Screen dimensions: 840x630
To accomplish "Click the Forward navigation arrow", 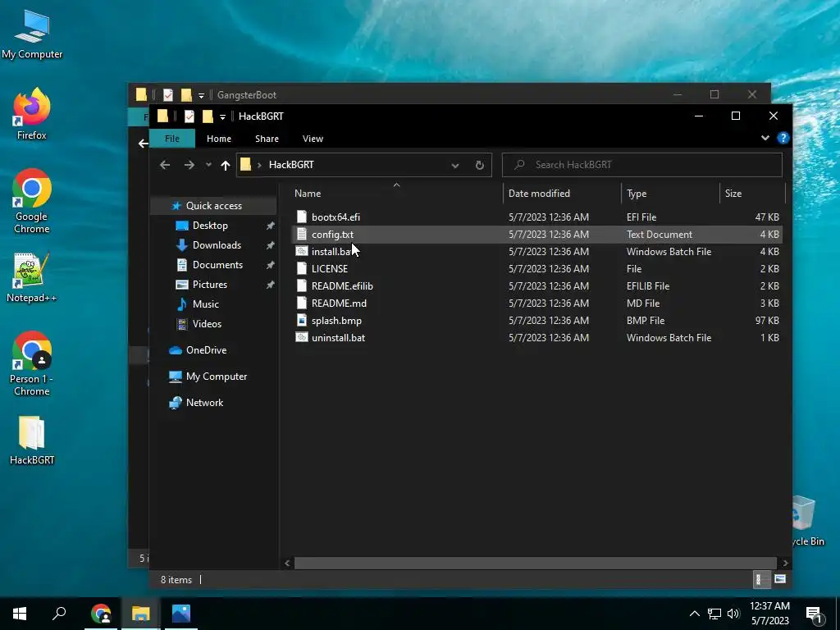I will 189,165.
